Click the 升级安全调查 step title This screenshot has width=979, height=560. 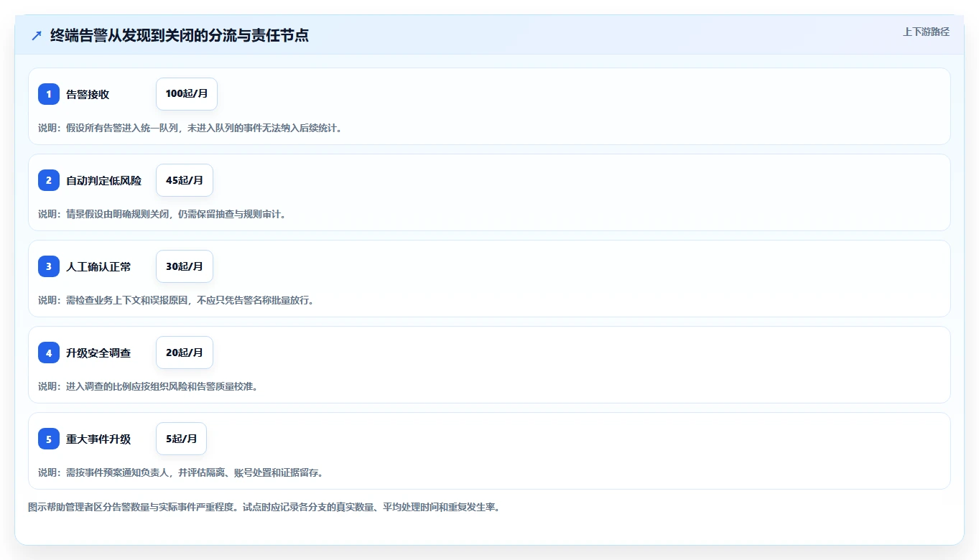point(98,353)
